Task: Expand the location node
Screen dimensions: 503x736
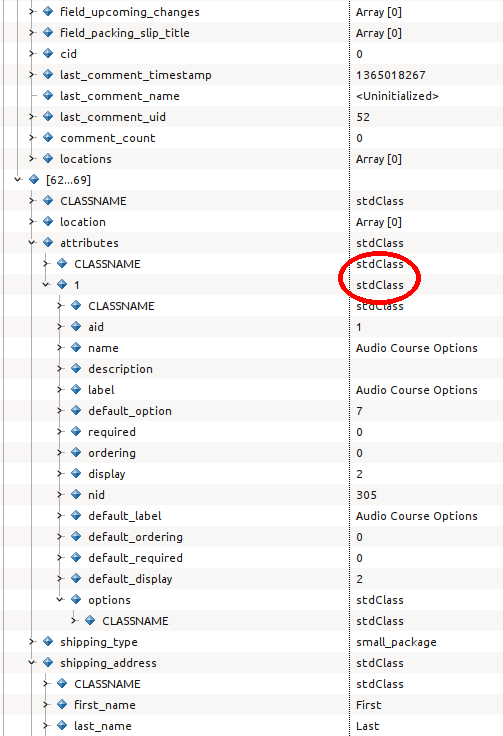Action: tap(32, 222)
